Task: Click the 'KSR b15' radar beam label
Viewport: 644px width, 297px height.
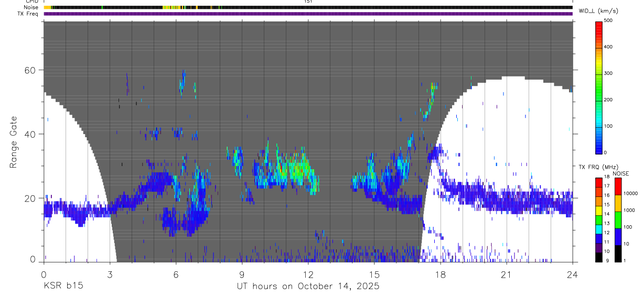Action: tap(63, 286)
